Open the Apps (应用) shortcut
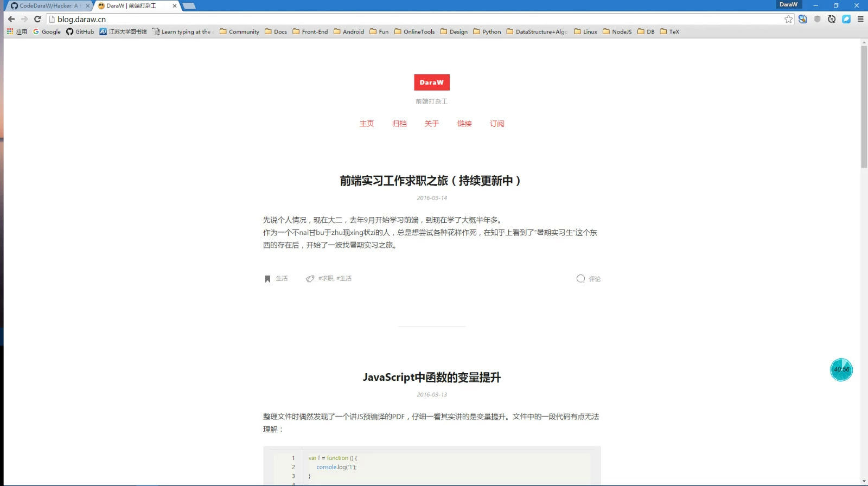 point(17,31)
